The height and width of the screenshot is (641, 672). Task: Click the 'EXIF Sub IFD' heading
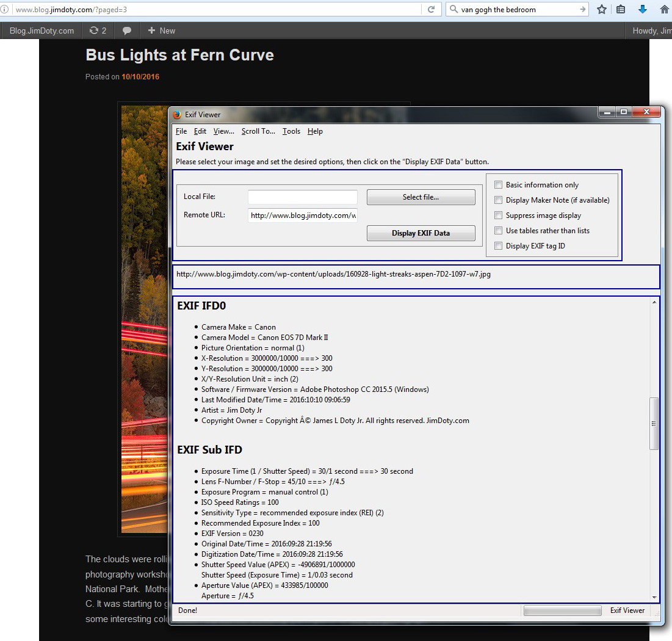(x=209, y=450)
